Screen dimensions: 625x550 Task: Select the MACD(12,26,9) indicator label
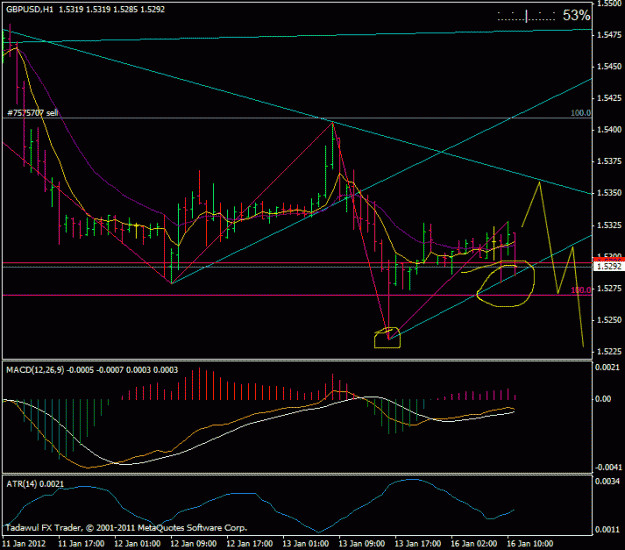(35, 370)
